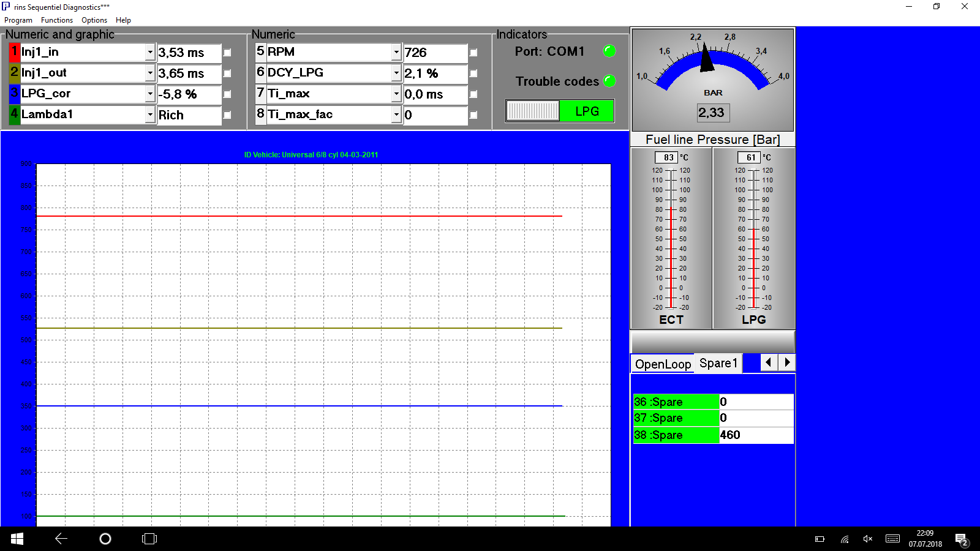Open Task View in the taskbar
Image resolution: width=980 pixels, height=551 pixels.
149,539
